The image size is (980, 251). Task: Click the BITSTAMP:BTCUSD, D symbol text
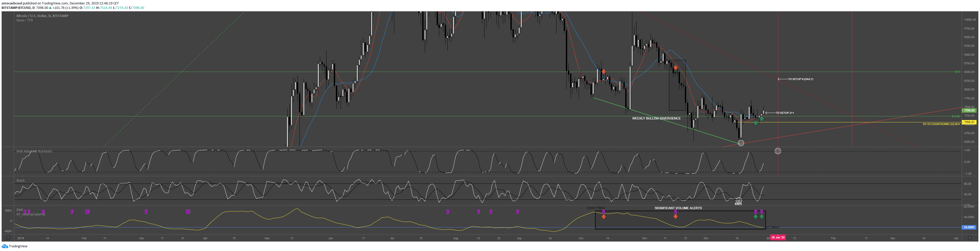click(x=18, y=8)
